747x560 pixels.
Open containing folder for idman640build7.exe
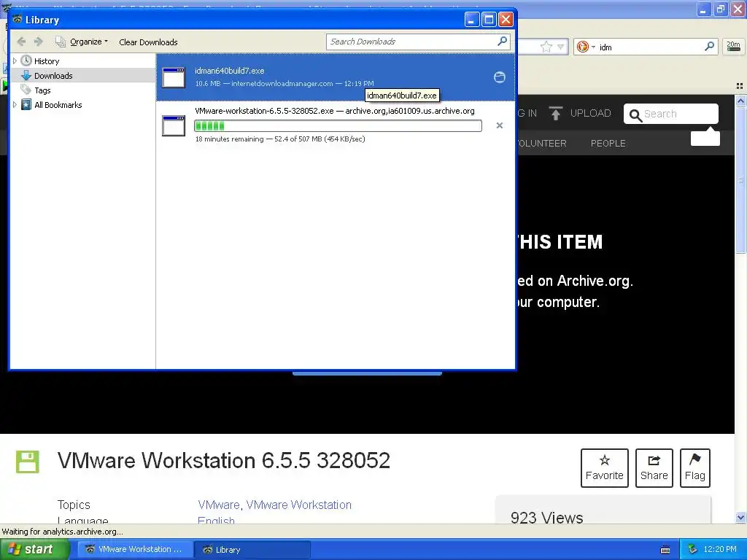coord(499,77)
